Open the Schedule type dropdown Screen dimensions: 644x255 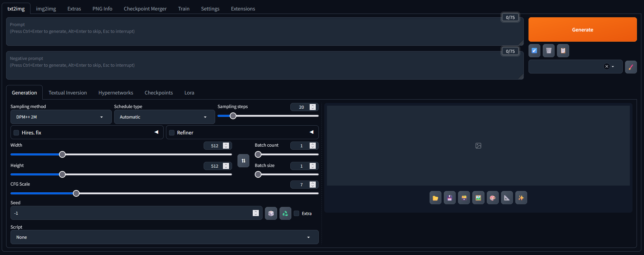click(x=164, y=117)
